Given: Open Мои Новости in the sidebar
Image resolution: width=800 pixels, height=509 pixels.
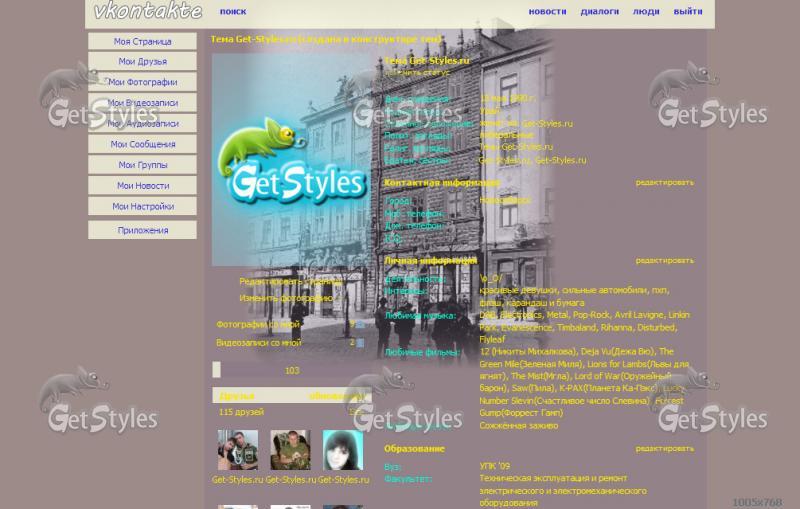Looking at the screenshot, I should tap(142, 186).
